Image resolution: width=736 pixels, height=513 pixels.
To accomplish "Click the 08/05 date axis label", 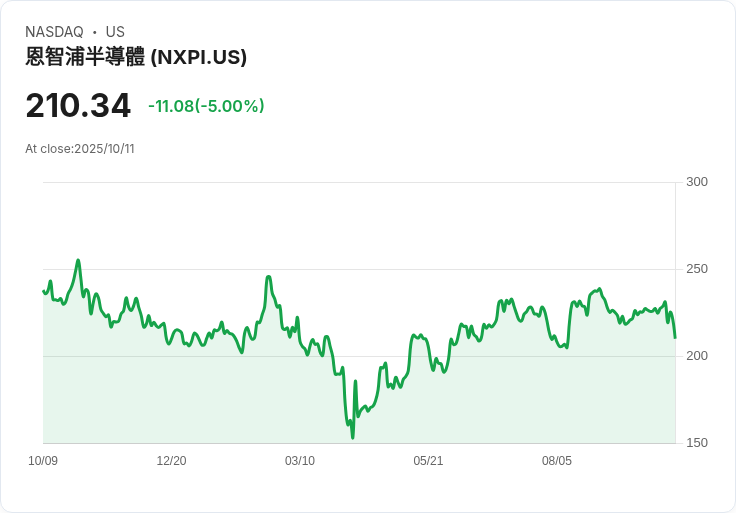I will click(557, 461).
